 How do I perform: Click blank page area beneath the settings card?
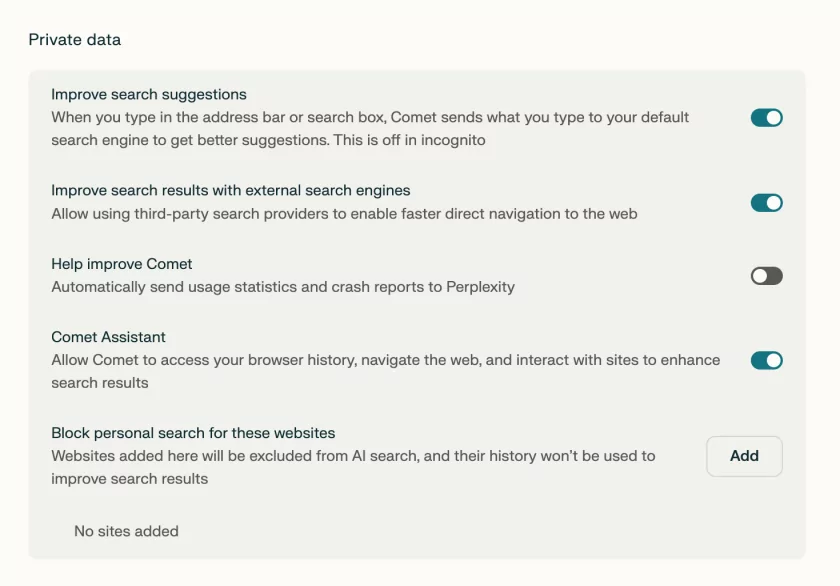420,572
